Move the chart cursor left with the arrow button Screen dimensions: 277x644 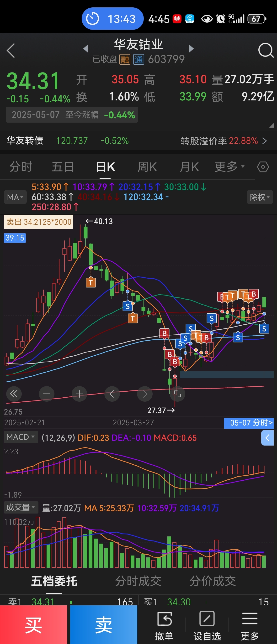tap(112, 394)
